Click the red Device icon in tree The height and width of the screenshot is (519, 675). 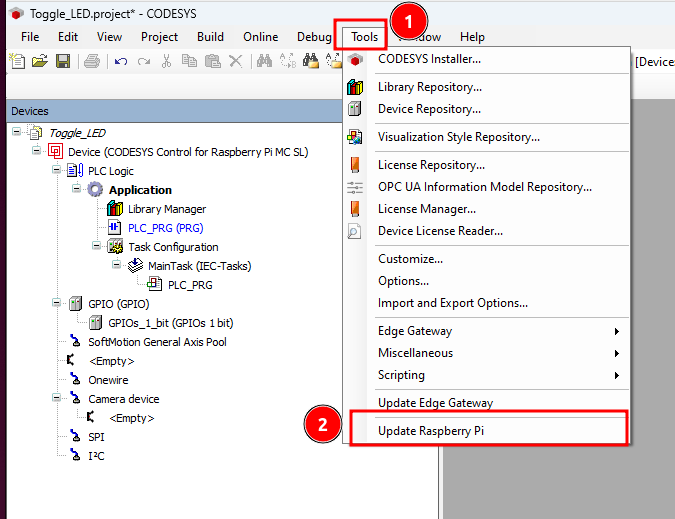[55, 151]
